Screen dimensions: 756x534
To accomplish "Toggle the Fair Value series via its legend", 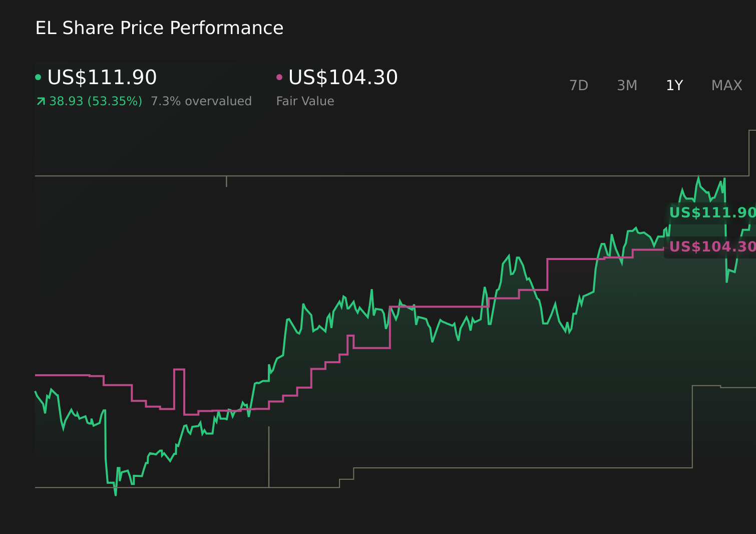I will coord(343,78).
